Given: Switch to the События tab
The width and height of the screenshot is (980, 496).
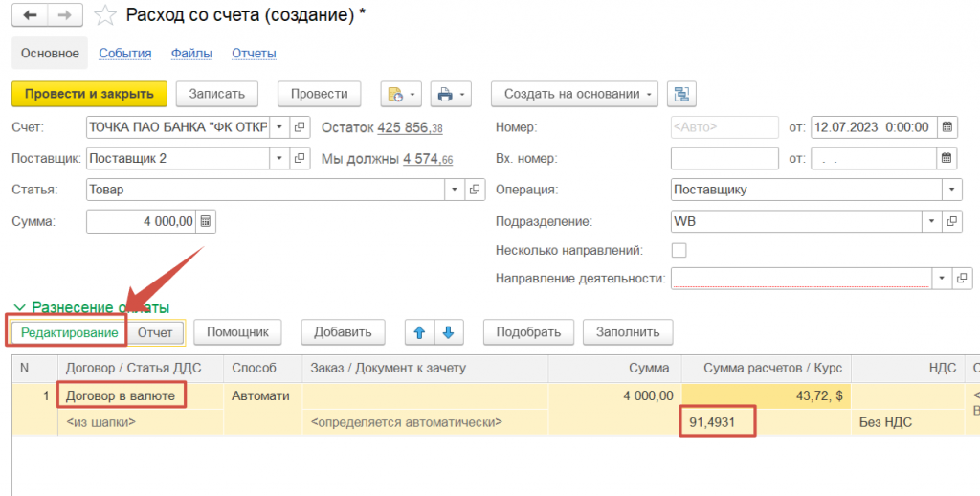Looking at the screenshot, I should click(125, 54).
